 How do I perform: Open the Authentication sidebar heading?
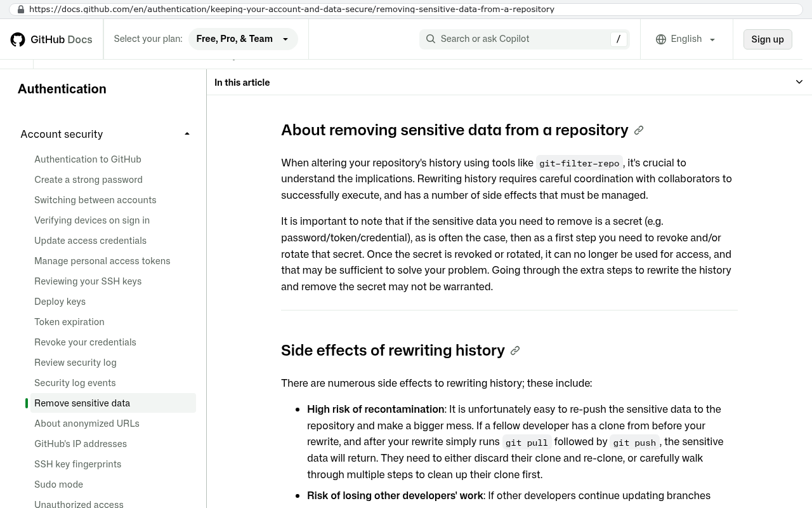click(62, 89)
